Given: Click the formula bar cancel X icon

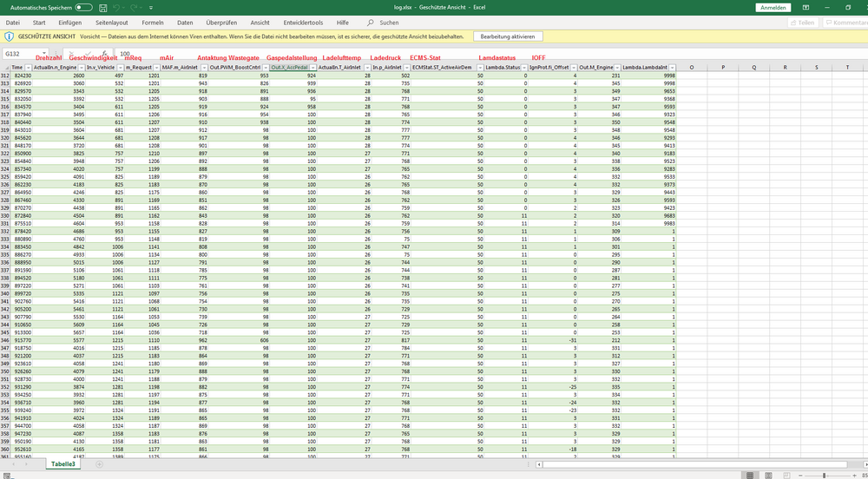Looking at the screenshot, I should tap(71, 54).
